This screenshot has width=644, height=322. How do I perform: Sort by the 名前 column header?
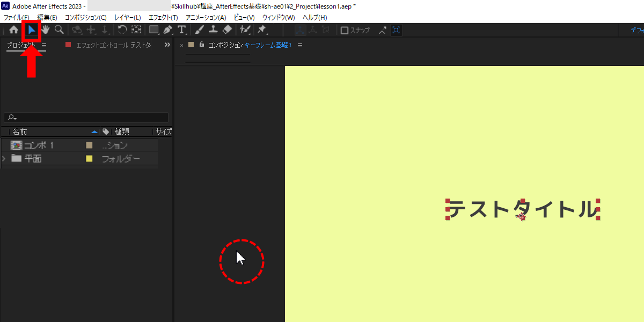coord(20,131)
